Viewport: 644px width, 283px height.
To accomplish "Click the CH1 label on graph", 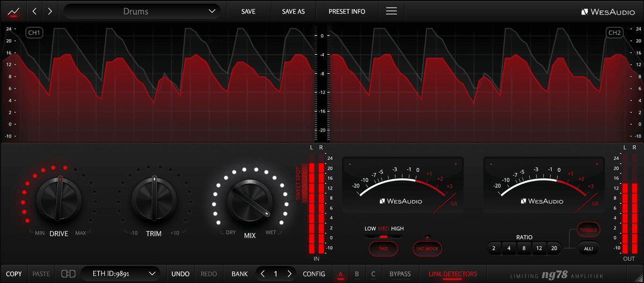I will click(x=35, y=33).
